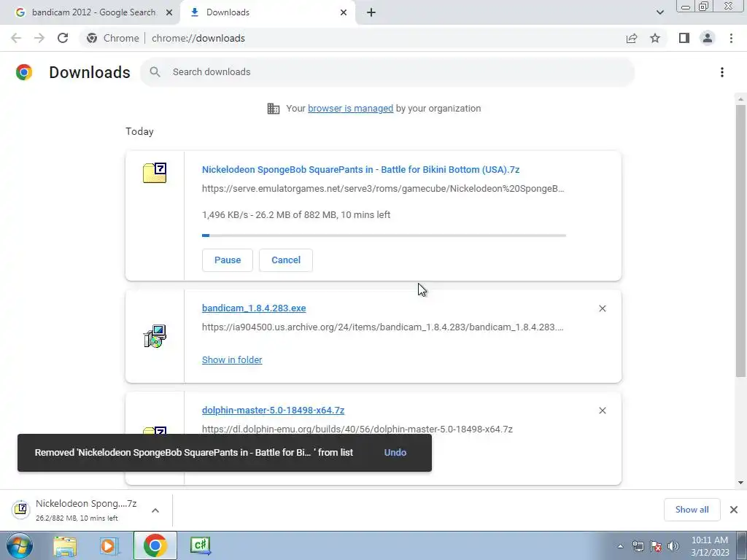The height and width of the screenshot is (560, 747).
Task: Focus the Search downloads field
Action: [x=387, y=72]
